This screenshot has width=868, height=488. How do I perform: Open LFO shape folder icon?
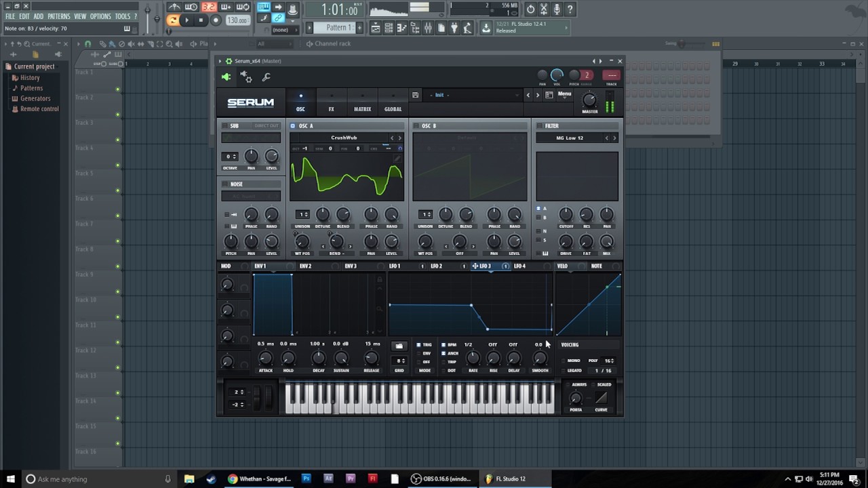click(399, 346)
